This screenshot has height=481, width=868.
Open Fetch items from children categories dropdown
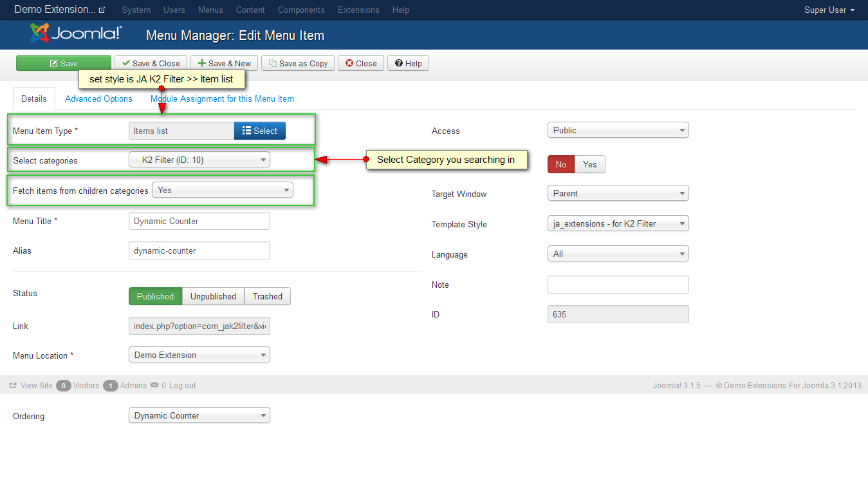point(223,190)
